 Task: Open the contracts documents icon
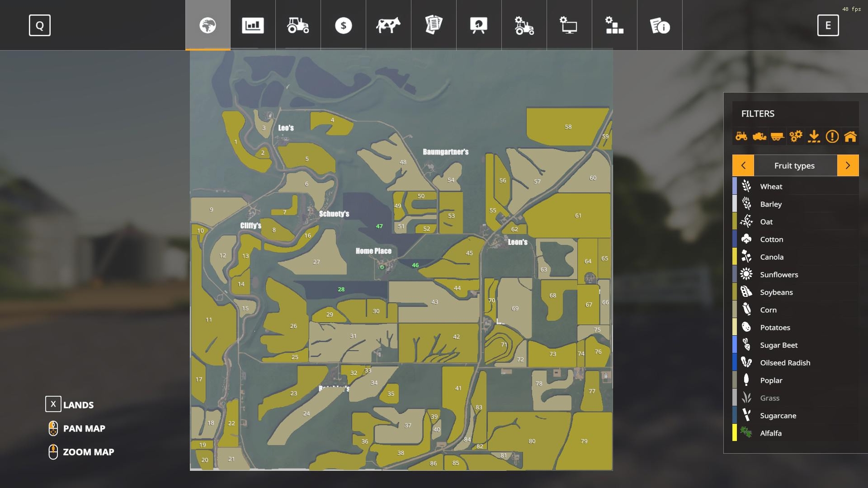434,25
